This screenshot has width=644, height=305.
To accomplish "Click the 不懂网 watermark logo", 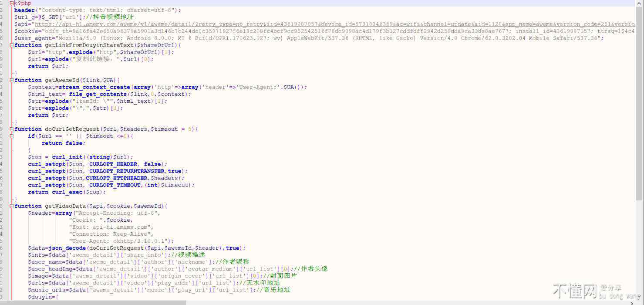I will point(574,291).
